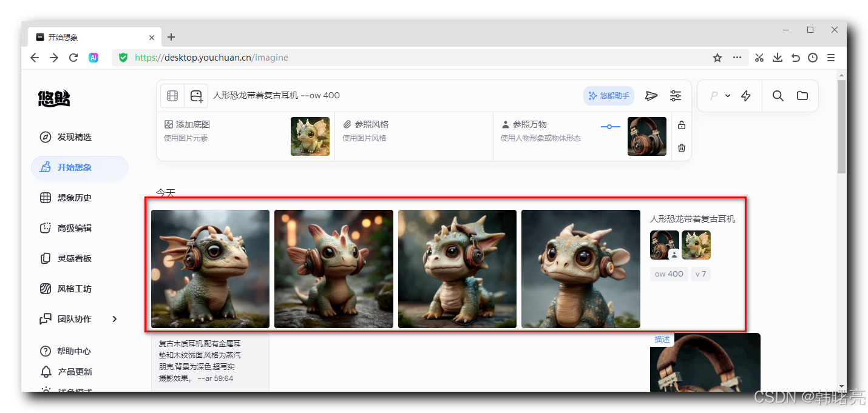Image resolution: width=868 pixels, height=413 pixels.
Task: Open 帮助中心
Action: coord(74,351)
